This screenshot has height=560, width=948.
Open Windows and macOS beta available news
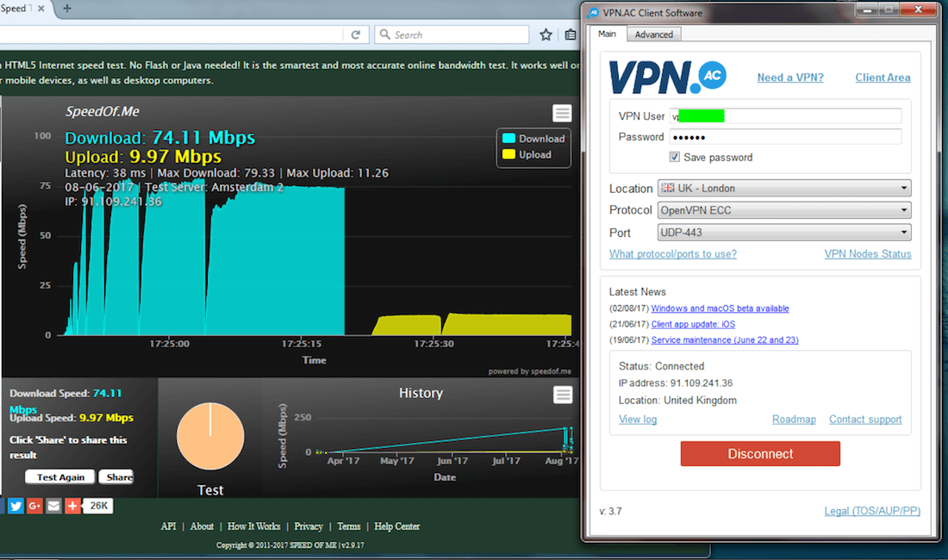(720, 308)
